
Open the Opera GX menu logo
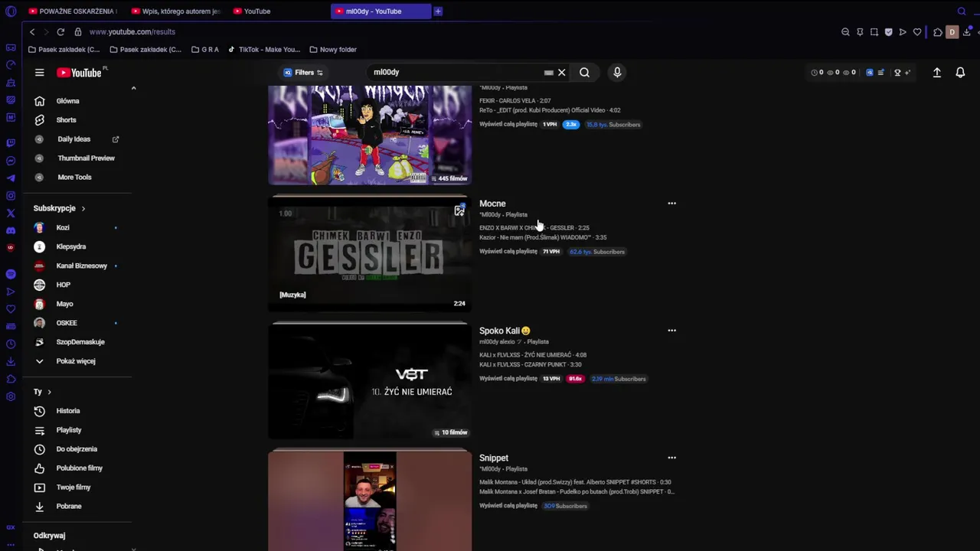[11, 11]
